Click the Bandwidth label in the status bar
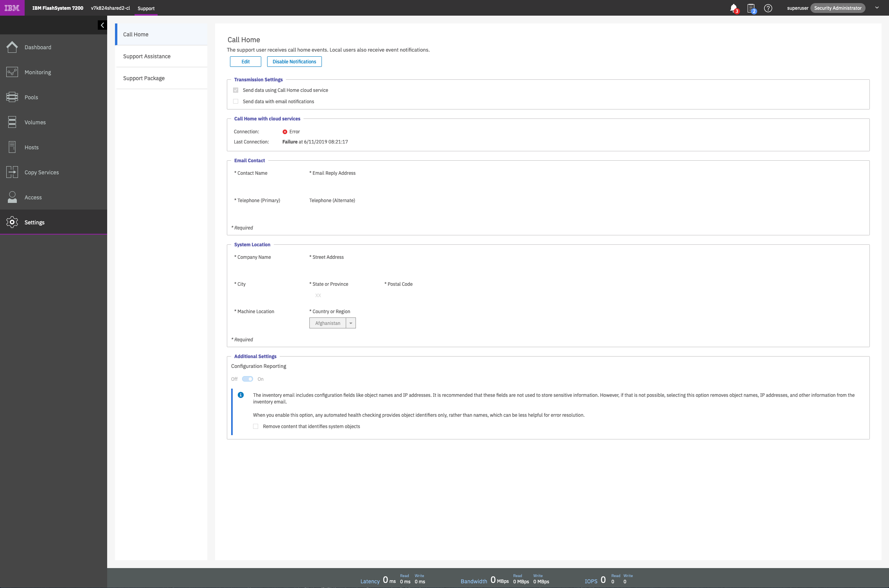Image resolution: width=889 pixels, height=588 pixels. pos(474,581)
